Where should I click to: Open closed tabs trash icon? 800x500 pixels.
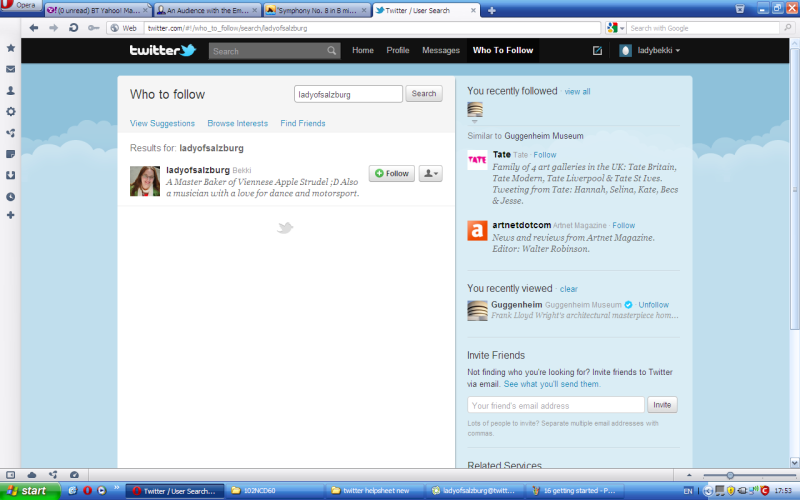(740, 9)
